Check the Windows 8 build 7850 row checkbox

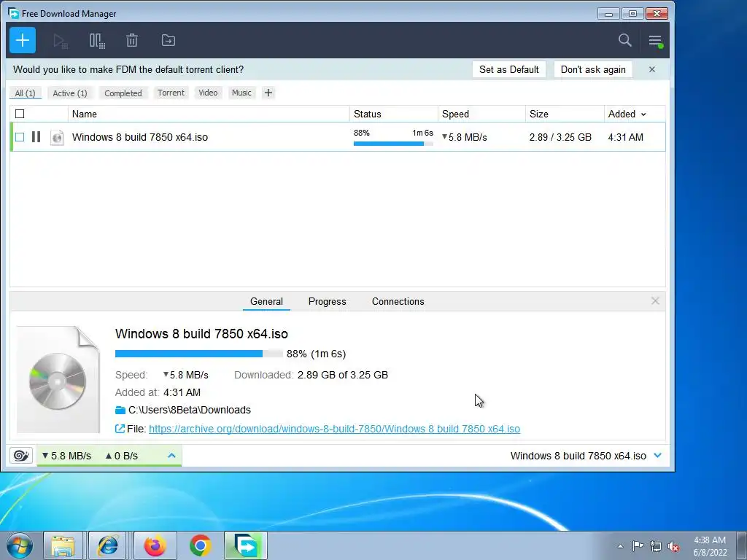pyautogui.click(x=20, y=137)
